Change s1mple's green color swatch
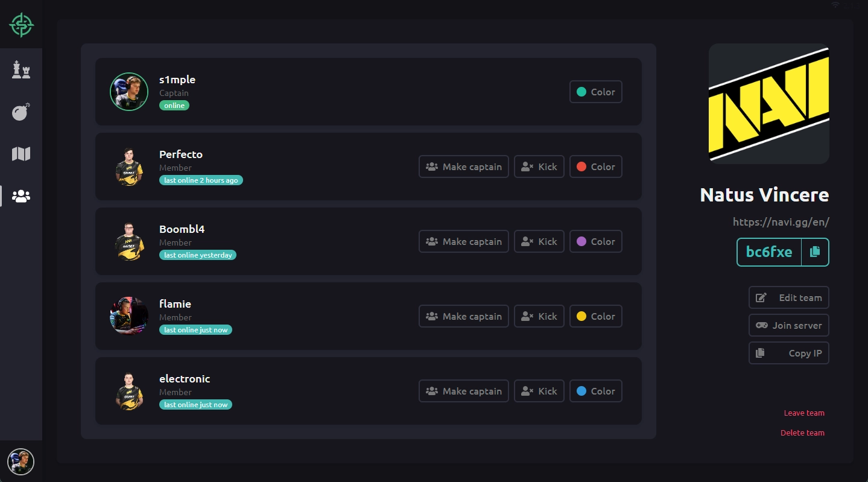868x482 pixels. (x=595, y=92)
